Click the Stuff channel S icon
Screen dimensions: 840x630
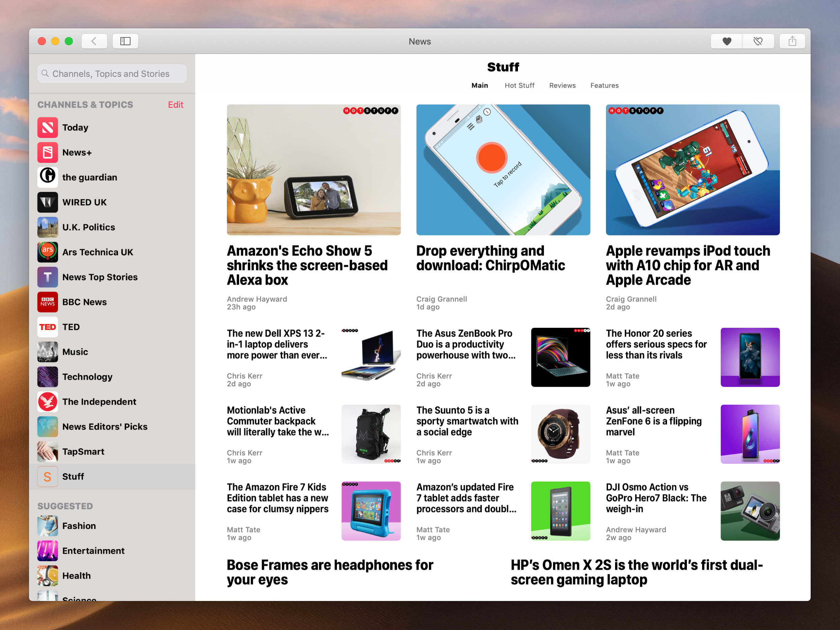pyautogui.click(x=48, y=477)
